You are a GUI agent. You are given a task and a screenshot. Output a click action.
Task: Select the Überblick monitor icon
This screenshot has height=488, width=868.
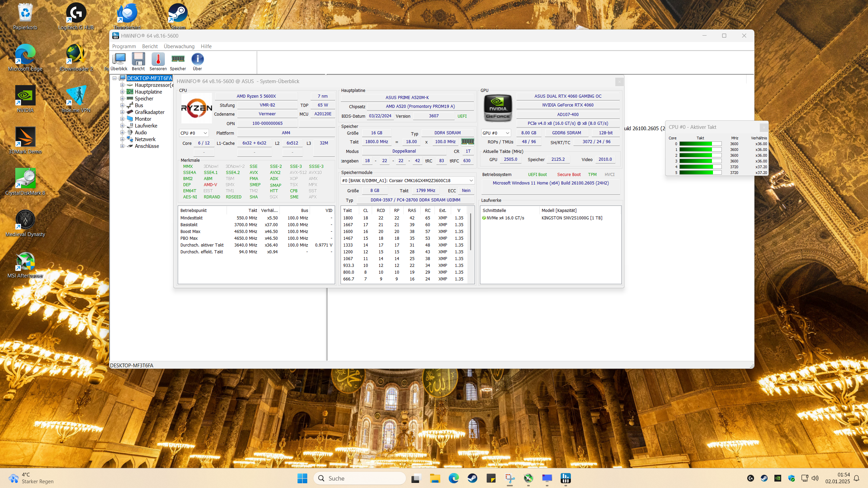click(x=119, y=60)
